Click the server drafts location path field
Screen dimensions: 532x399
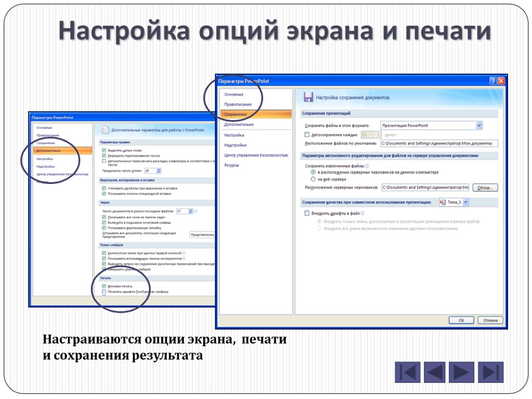click(x=425, y=187)
